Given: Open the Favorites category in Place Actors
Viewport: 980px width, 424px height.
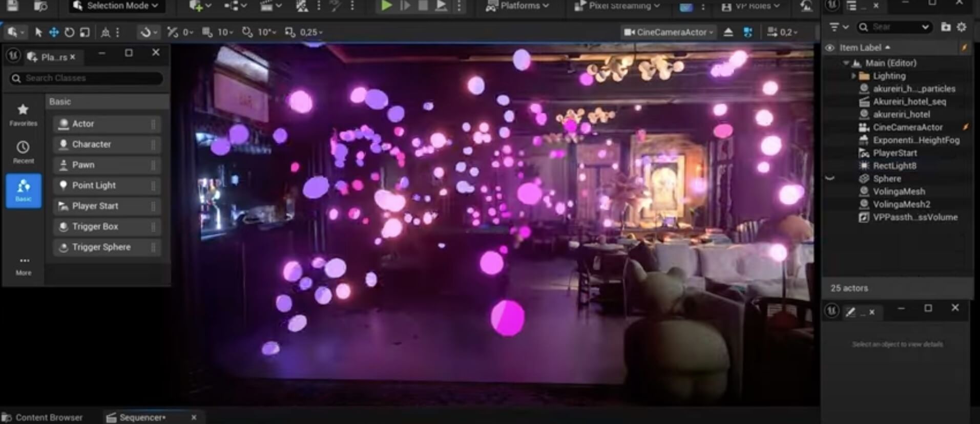Looking at the screenshot, I should tap(23, 114).
